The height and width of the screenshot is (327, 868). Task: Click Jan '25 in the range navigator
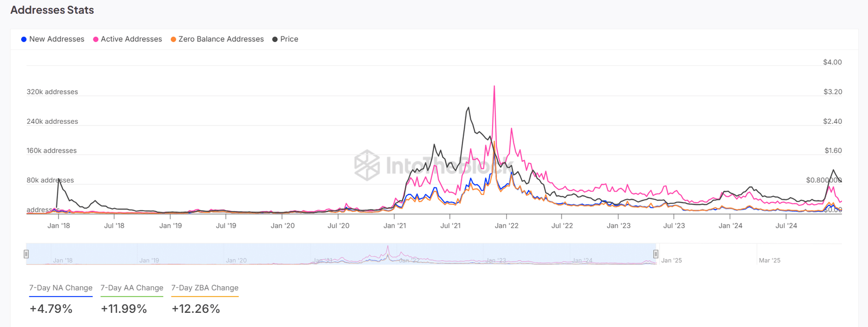(672, 261)
